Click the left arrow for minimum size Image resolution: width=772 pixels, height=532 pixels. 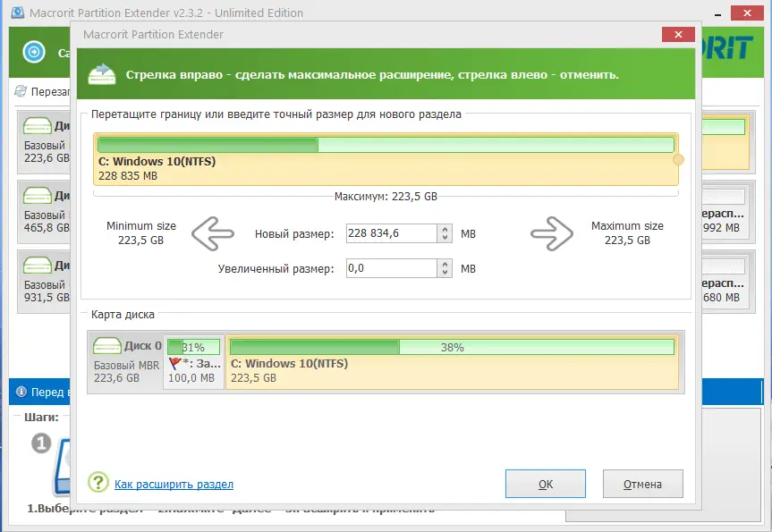(x=213, y=233)
